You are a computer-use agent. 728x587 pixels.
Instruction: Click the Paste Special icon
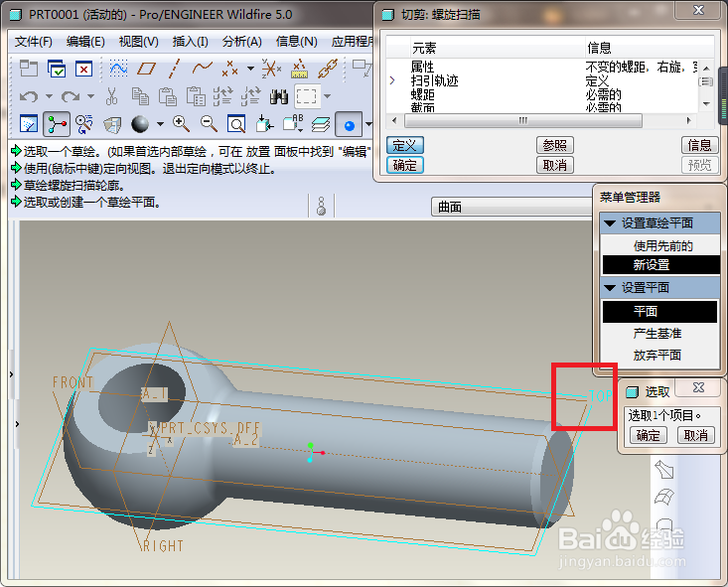click(x=196, y=96)
